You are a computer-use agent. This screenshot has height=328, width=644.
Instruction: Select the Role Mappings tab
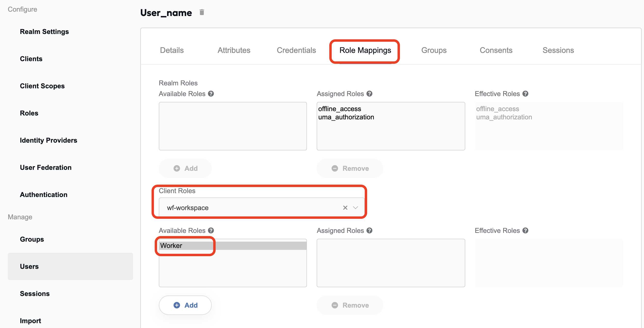pos(365,50)
